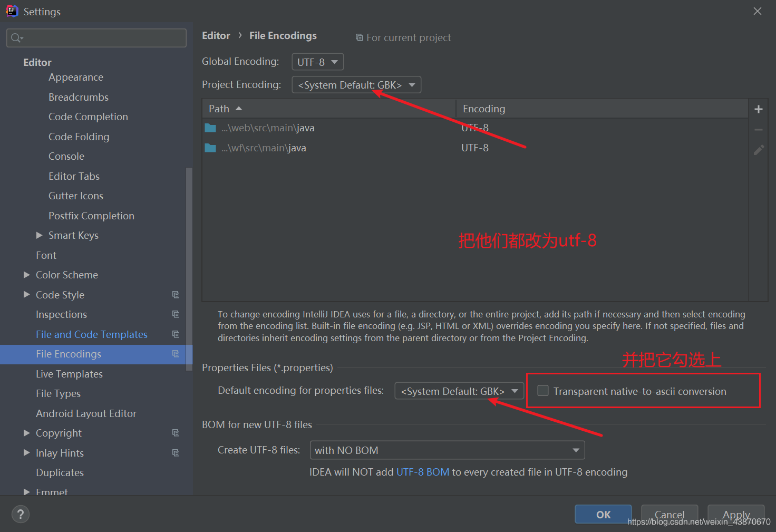Expand the Inlay Hints tree node
Image resolution: width=776 pixels, height=532 pixels.
(26, 453)
